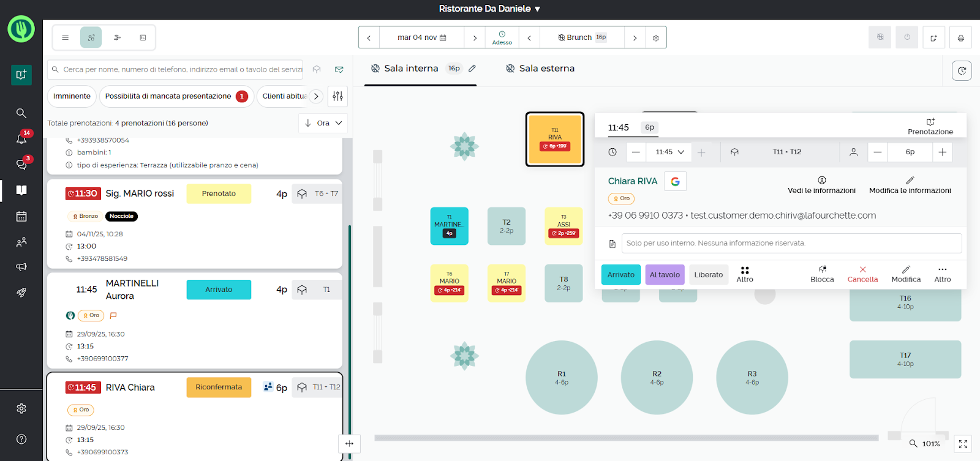Open customers icon in left sidebar
Screen dimensions: 980x461
[x=21, y=242]
